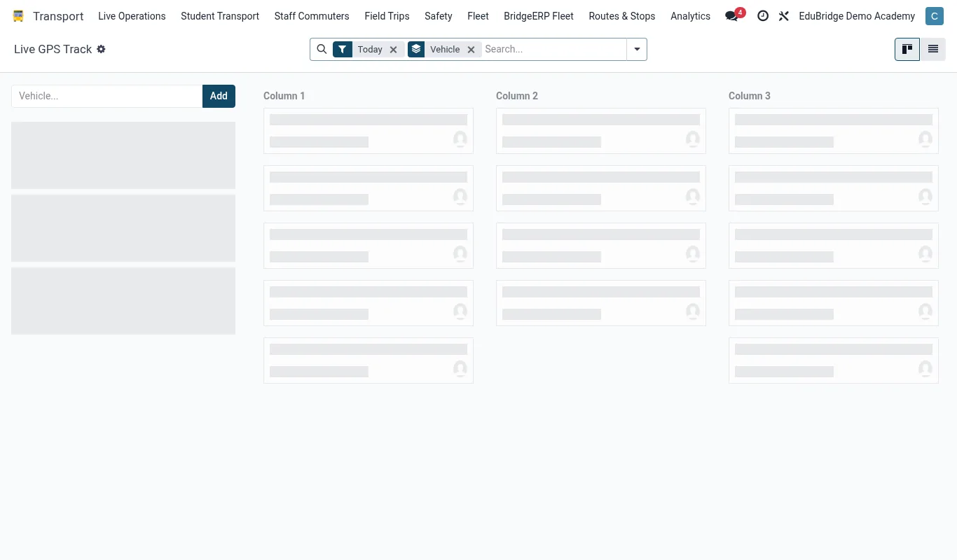
Task: Expand the search options dropdown arrow
Action: tap(637, 49)
